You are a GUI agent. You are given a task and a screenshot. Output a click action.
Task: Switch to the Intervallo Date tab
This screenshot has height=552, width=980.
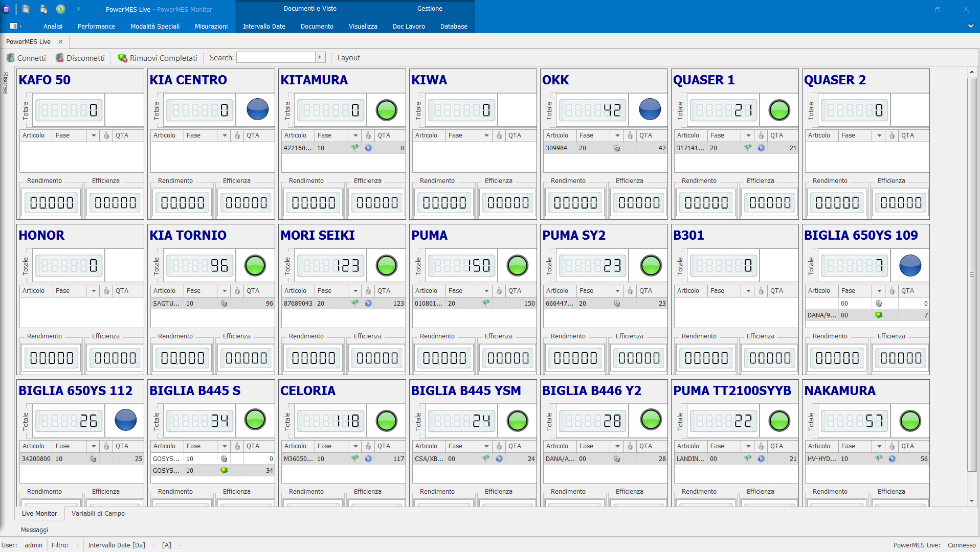coord(264,26)
